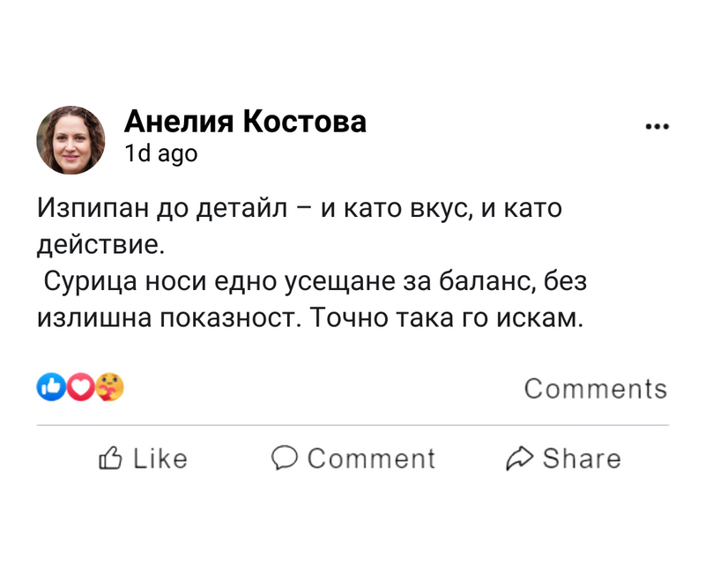Click the blue thumbs-up reaction icon
The image size is (705, 588).
point(51,386)
